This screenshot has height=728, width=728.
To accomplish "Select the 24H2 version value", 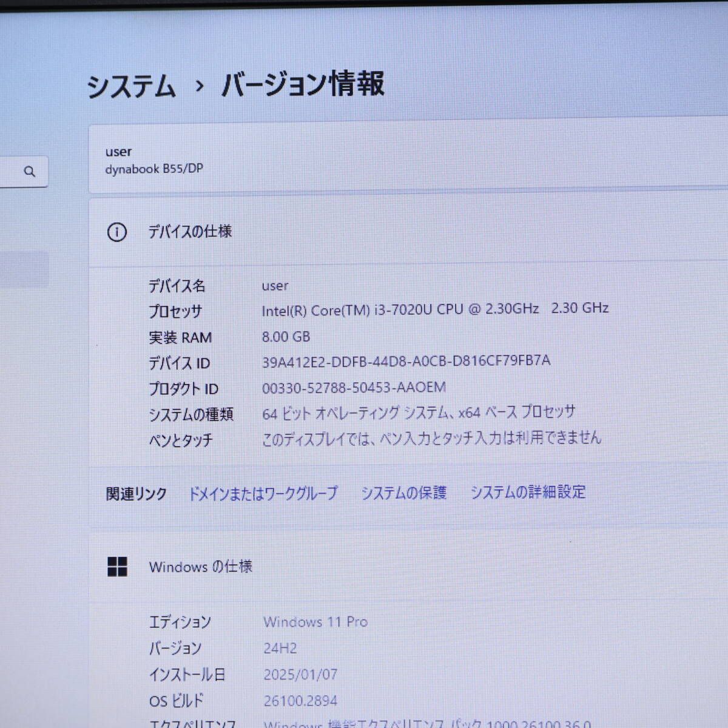I will 280,648.
